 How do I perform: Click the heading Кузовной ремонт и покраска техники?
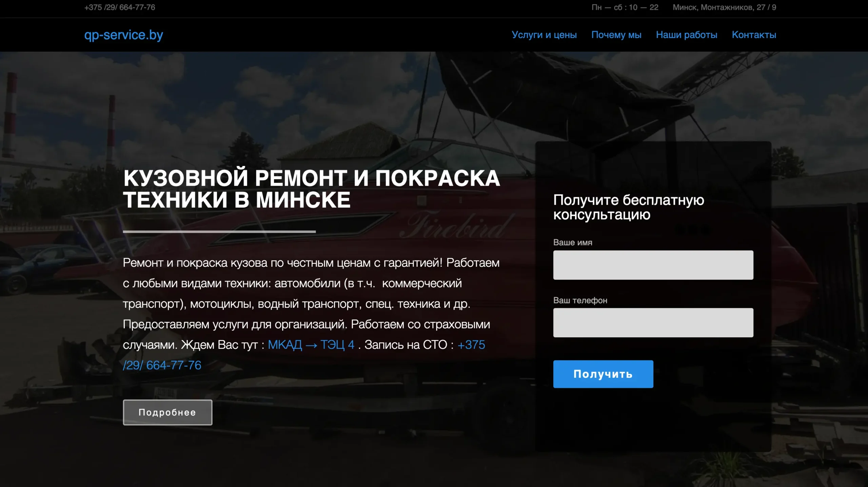click(311, 189)
